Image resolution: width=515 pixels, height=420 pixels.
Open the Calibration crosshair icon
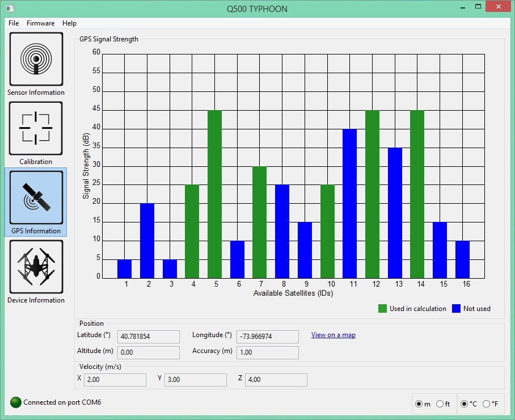coord(36,128)
